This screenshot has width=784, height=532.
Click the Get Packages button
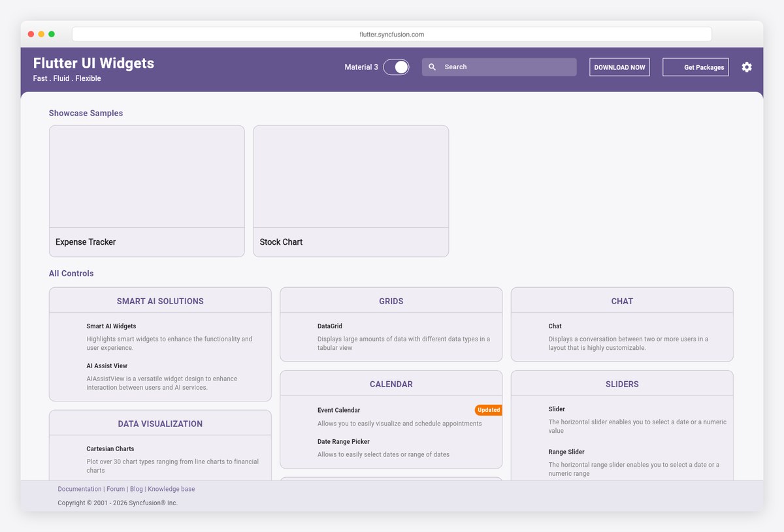click(x=696, y=67)
